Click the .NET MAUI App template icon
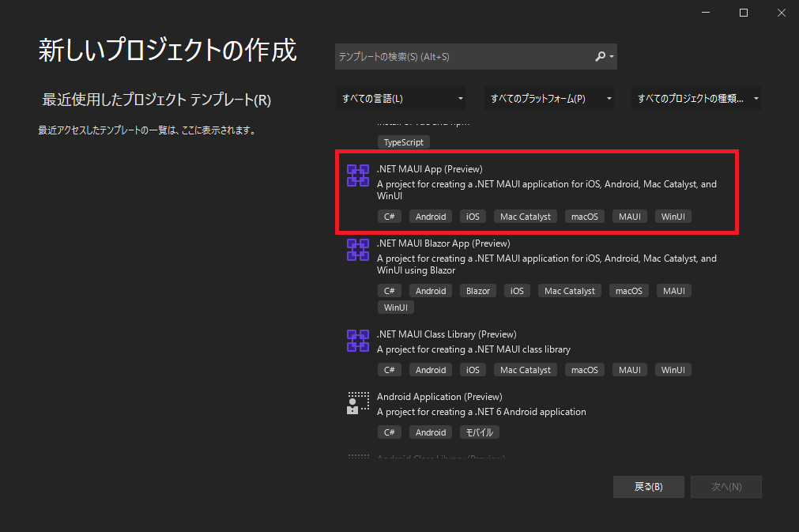This screenshot has height=532, width=799. pyautogui.click(x=358, y=175)
